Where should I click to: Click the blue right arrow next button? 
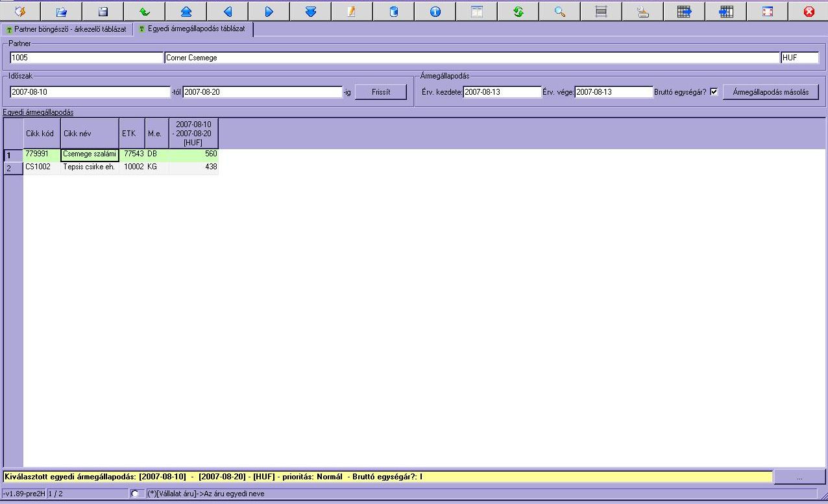click(x=269, y=12)
